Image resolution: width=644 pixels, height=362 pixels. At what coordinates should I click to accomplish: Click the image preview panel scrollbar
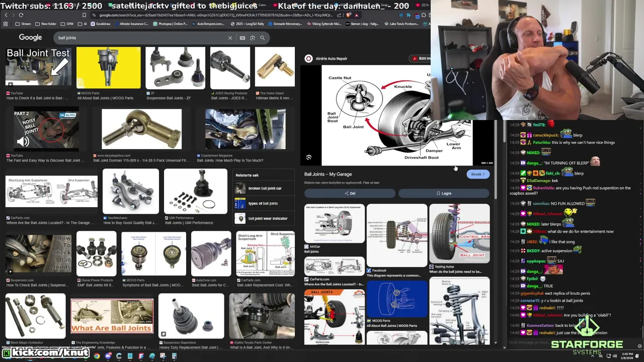(496, 158)
